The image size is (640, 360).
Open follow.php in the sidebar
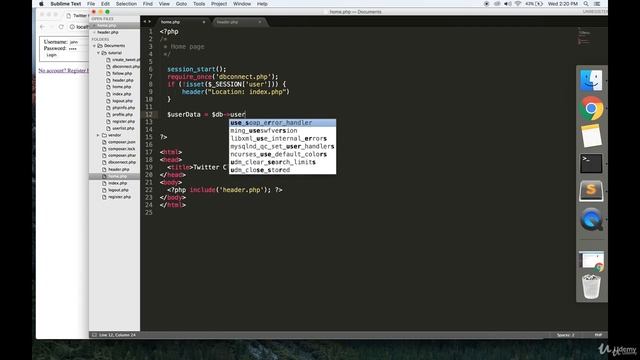(x=122, y=73)
